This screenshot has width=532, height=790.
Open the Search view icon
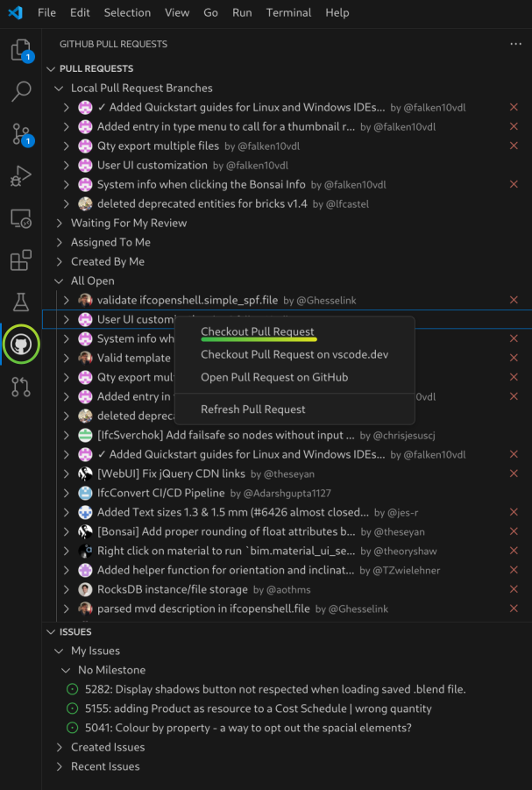21,92
